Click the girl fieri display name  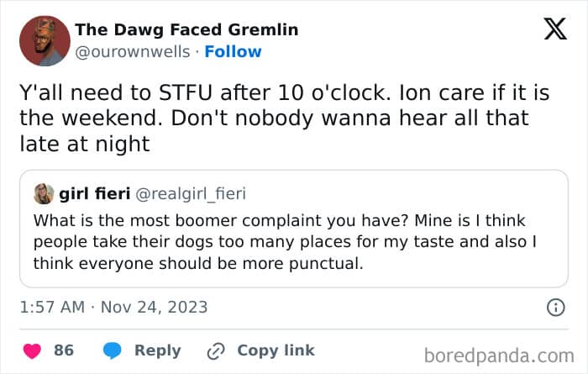[92, 194]
